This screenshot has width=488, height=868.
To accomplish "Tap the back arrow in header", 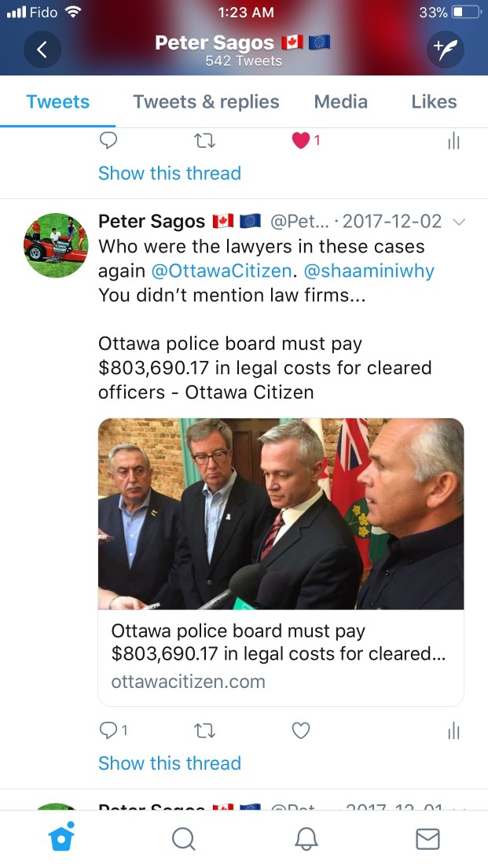I will (x=42, y=50).
